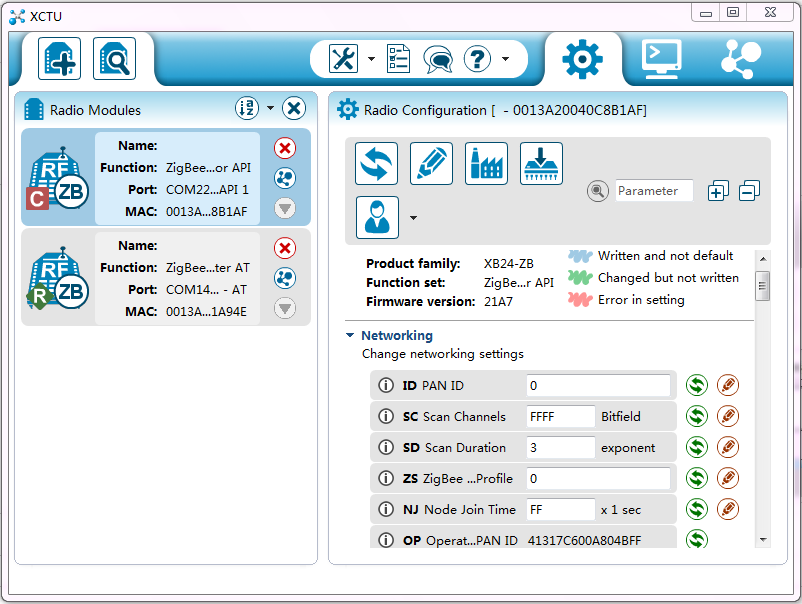802x604 pixels.
Task: Refresh the Operating PAN ID value
Action: point(697,539)
